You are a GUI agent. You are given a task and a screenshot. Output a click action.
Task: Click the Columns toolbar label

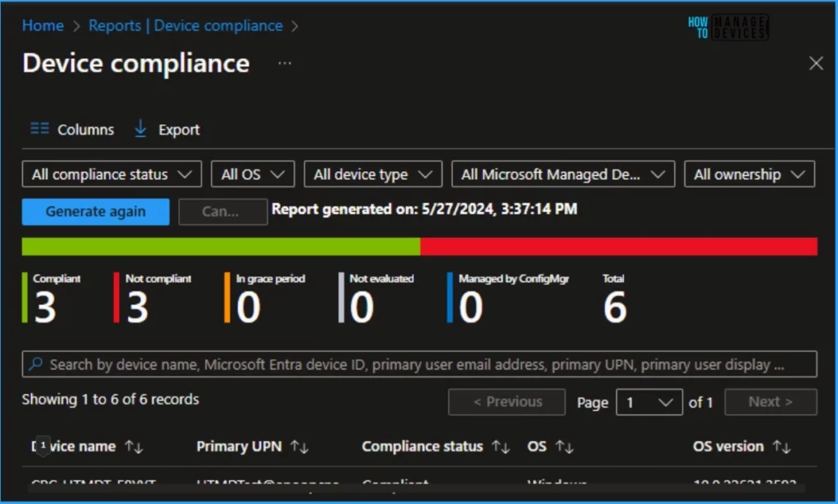85,129
